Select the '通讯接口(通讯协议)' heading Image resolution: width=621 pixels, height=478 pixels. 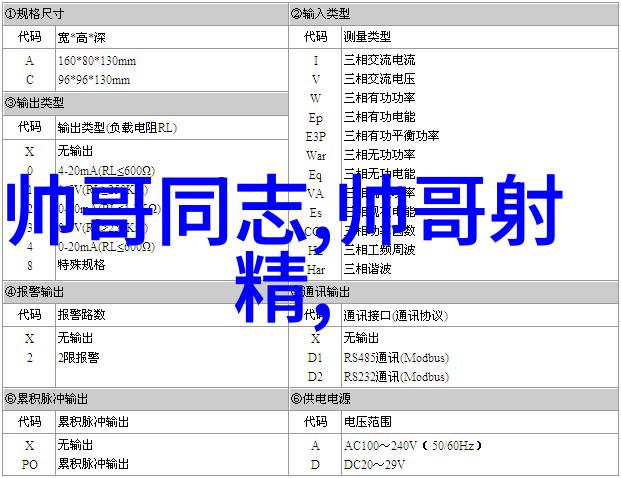tap(396, 315)
